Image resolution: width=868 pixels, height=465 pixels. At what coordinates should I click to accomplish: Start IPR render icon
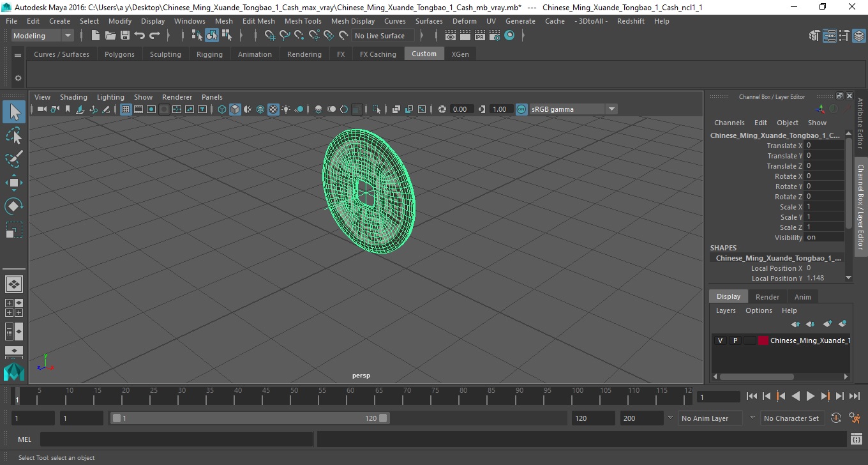click(x=481, y=36)
